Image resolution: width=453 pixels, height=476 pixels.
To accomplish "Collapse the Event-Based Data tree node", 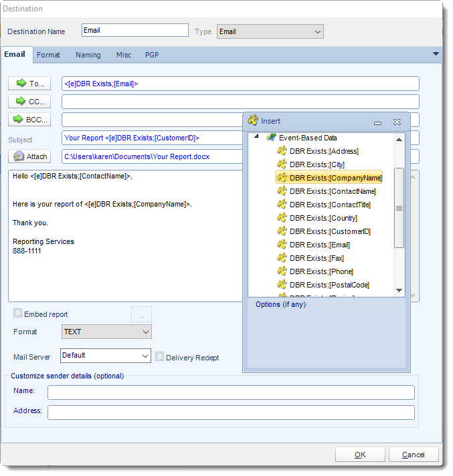I will point(256,136).
